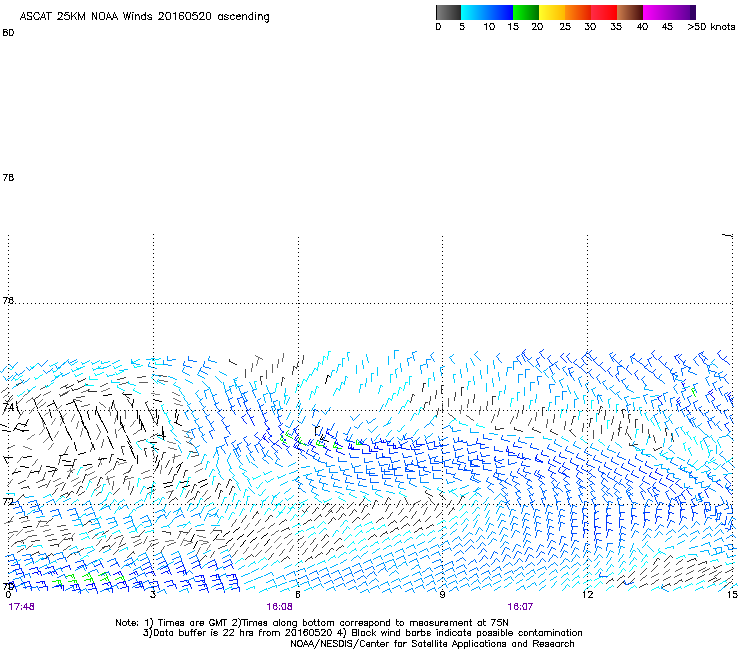This screenshot has height=650, width=740.
Task: Click the legend tick label '45'
Action: click(x=667, y=27)
